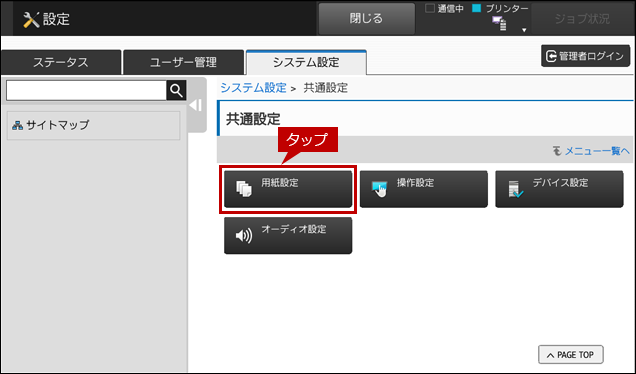Click the 管理者ログイン button
This screenshot has height=374, width=636.
pyautogui.click(x=585, y=56)
